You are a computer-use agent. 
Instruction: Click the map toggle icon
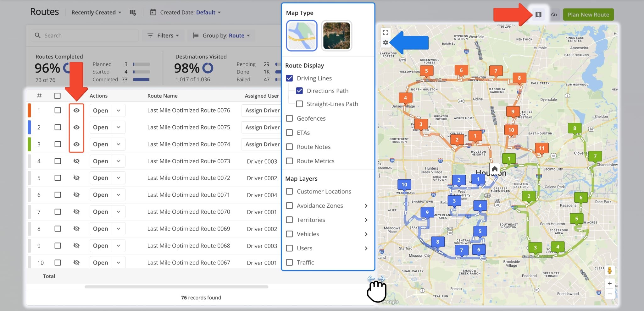click(538, 14)
